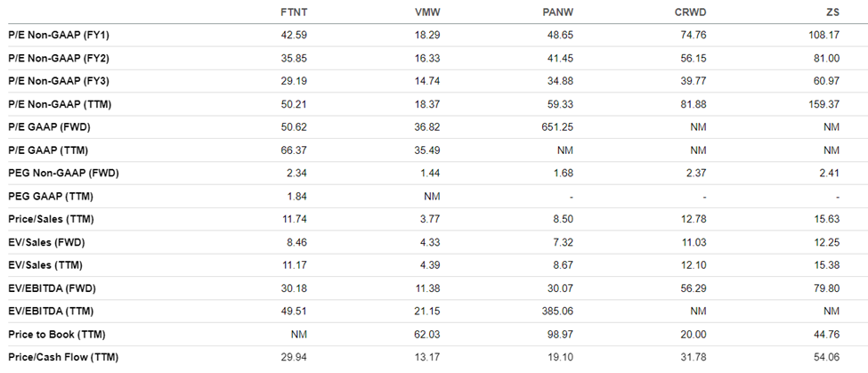The height and width of the screenshot is (373, 868).
Task: Select the Price/Sales (TTM) row label
Action: click(x=51, y=219)
